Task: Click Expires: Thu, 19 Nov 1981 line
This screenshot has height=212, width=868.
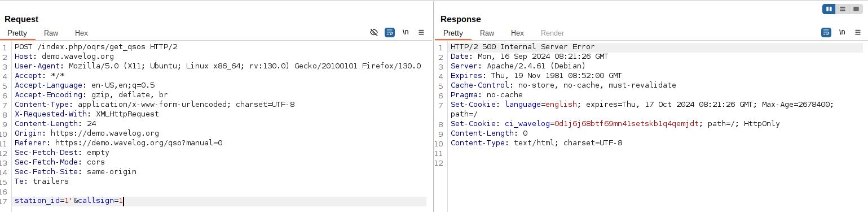Action: click(536, 76)
